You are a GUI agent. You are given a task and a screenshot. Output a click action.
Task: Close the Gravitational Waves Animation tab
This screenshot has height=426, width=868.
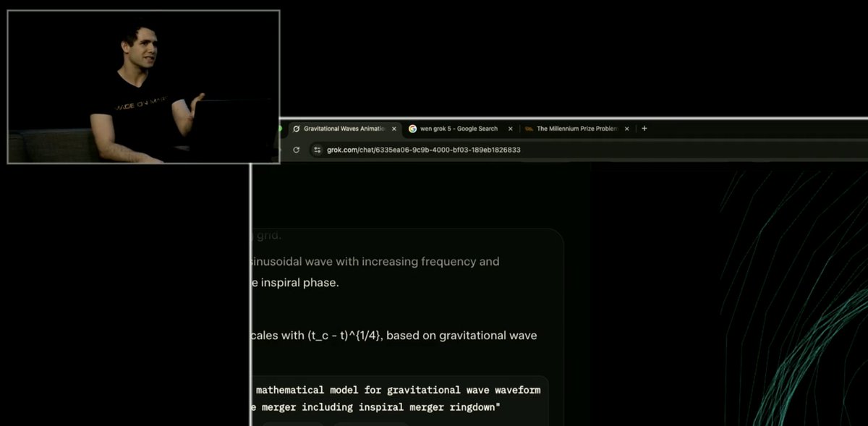pyautogui.click(x=394, y=129)
